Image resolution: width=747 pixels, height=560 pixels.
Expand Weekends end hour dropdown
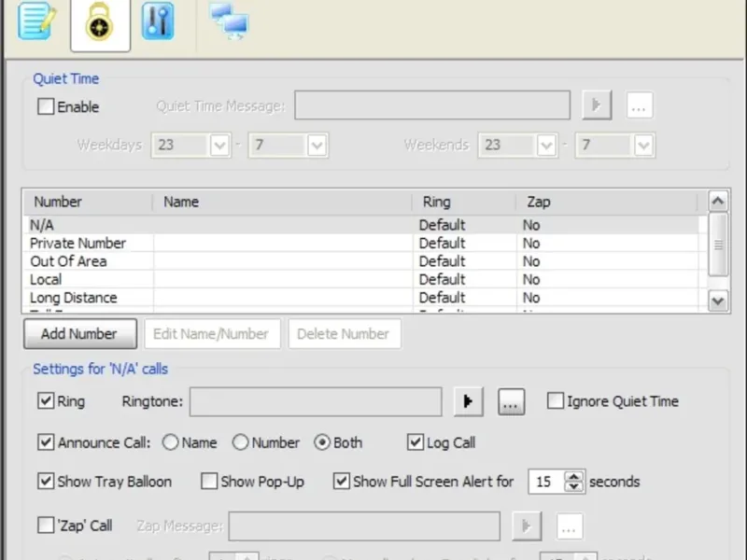click(643, 145)
